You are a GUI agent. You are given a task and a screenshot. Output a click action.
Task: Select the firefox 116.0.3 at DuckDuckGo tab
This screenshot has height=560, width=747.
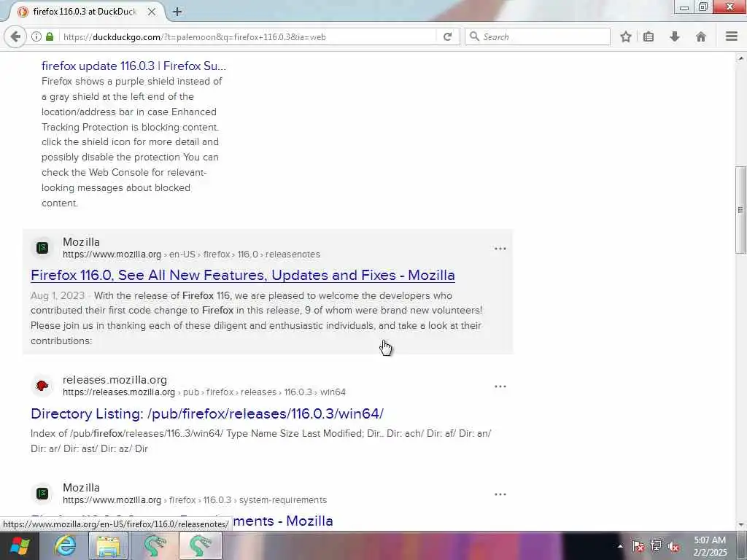84,12
